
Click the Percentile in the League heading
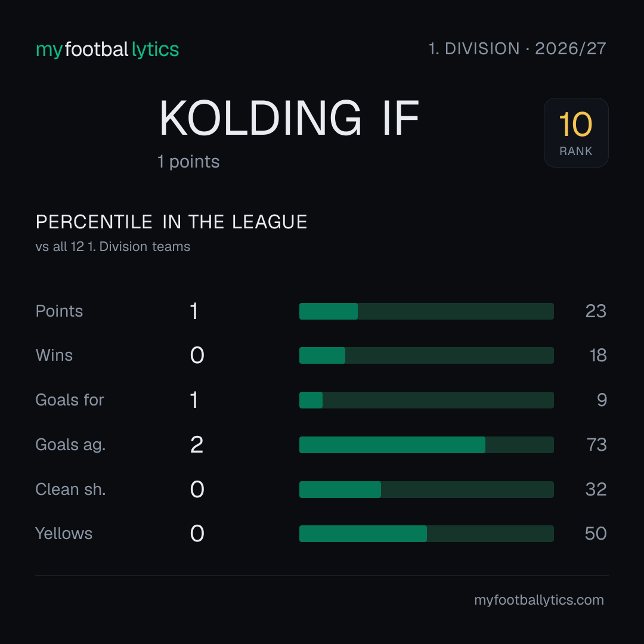click(x=171, y=222)
